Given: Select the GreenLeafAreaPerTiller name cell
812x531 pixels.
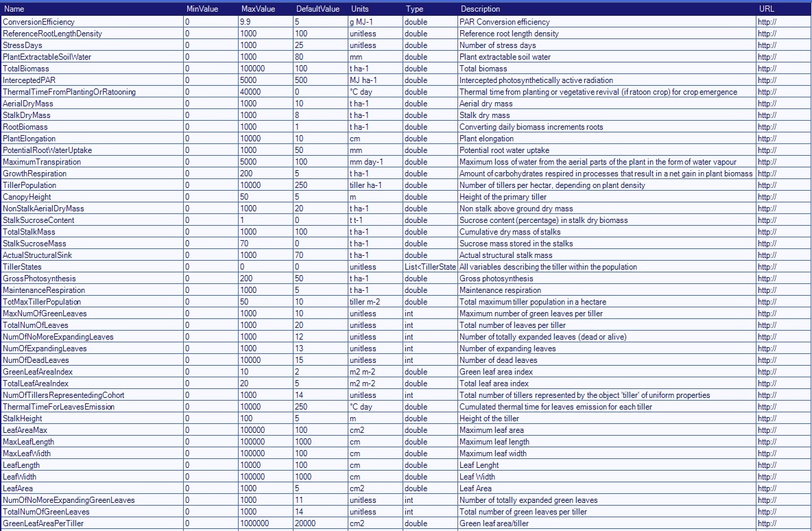Looking at the screenshot, I should pyautogui.click(x=92, y=523).
